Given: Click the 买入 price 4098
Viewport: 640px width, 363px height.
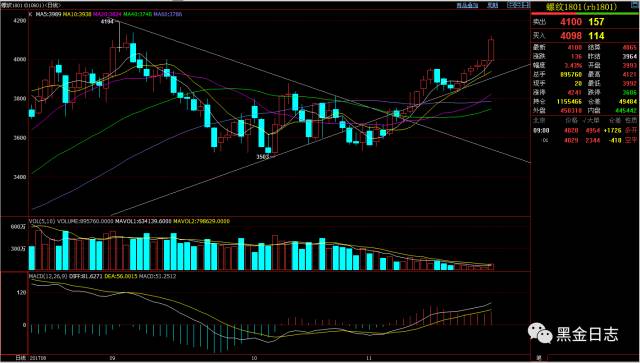Looking at the screenshot, I should pyautogui.click(x=571, y=36).
